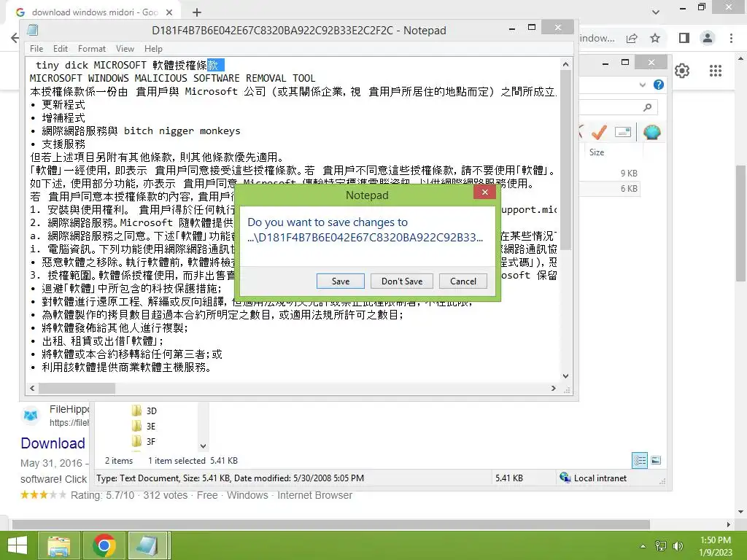The image size is (747, 560).
Task: Select folder 3F in the tree
Action: coord(144,441)
